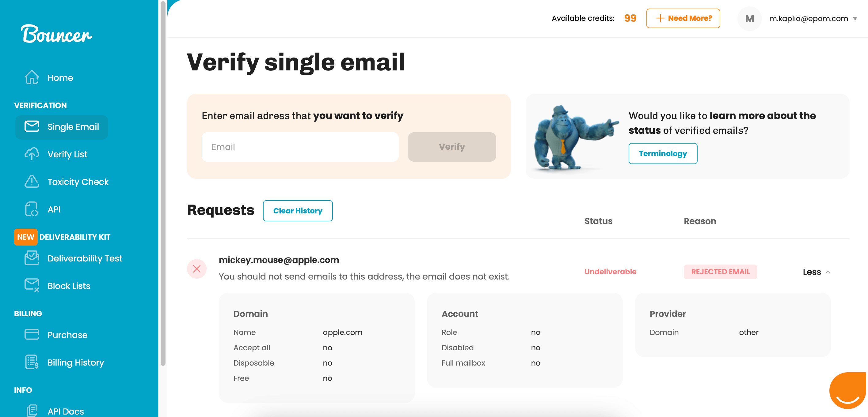Click the Verify button

(x=452, y=147)
